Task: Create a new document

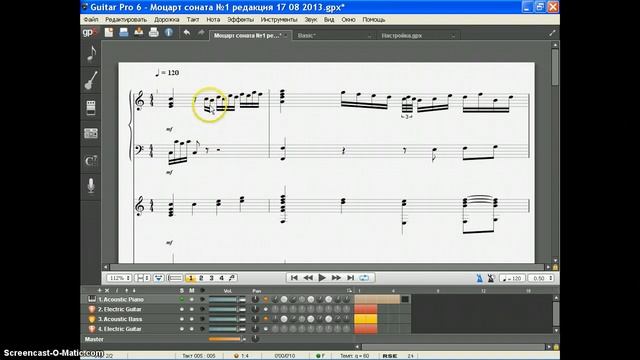Action: [109, 33]
